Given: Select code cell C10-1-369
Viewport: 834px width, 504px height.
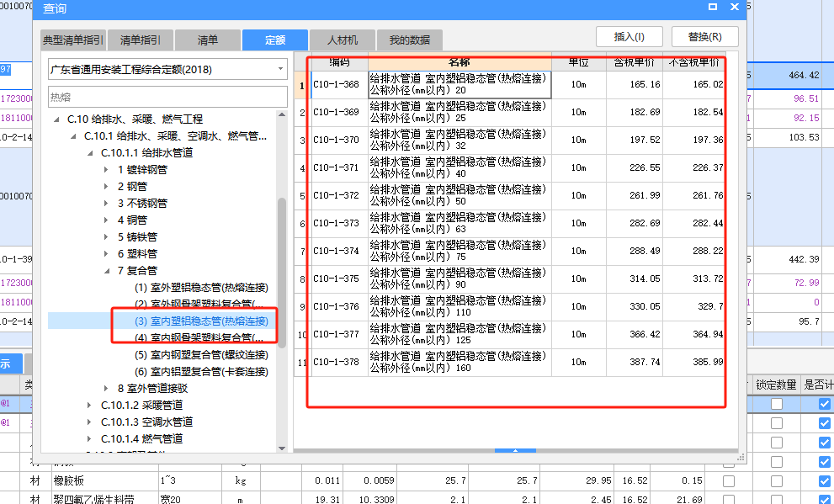Looking at the screenshot, I should point(339,112).
